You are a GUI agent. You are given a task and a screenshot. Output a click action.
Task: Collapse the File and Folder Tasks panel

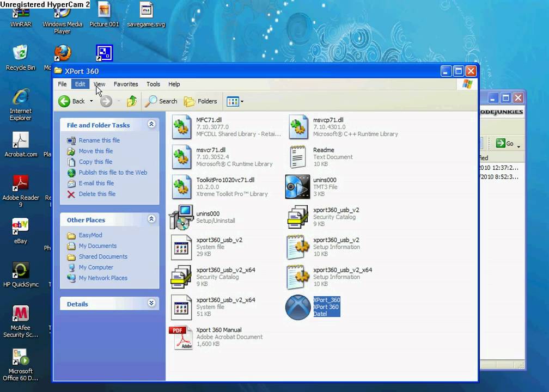(151, 124)
